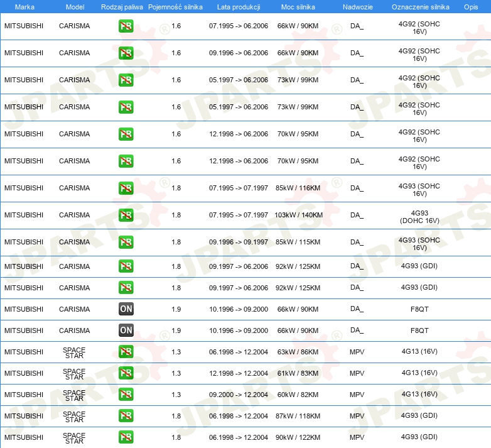Screen dimensions: 491x448
Task: Click petrol fuel icon in 103kW/140KM Carisma row
Action: (126, 215)
